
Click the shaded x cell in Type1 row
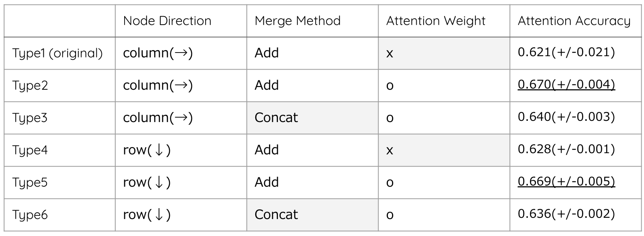point(444,53)
